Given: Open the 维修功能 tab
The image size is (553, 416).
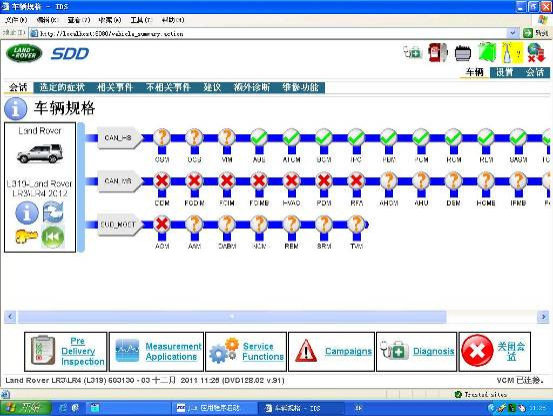Looking at the screenshot, I should (x=300, y=87).
